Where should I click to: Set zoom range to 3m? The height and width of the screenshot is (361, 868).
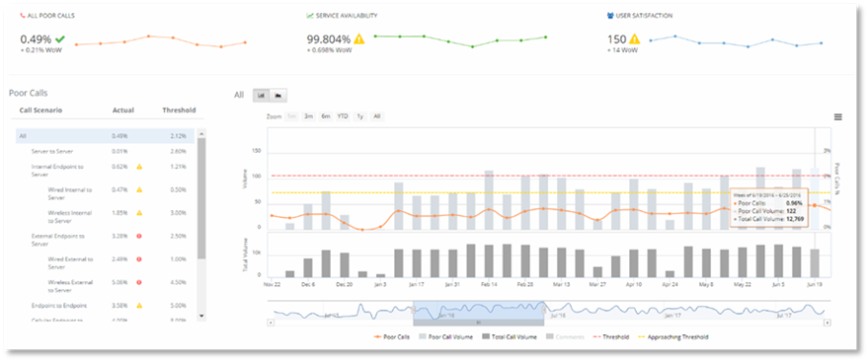[x=309, y=116]
